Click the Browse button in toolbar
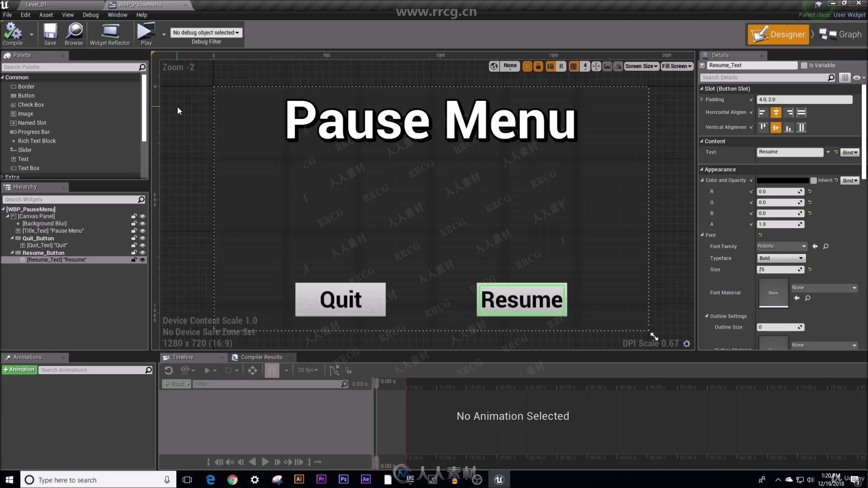 click(x=73, y=33)
